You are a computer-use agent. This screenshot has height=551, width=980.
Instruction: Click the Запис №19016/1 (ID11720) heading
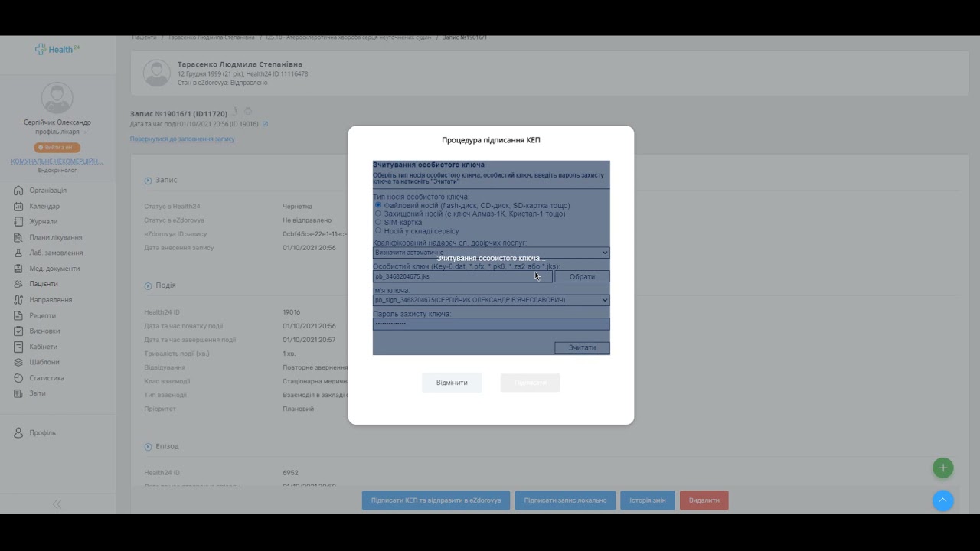pyautogui.click(x=178, y=114)
